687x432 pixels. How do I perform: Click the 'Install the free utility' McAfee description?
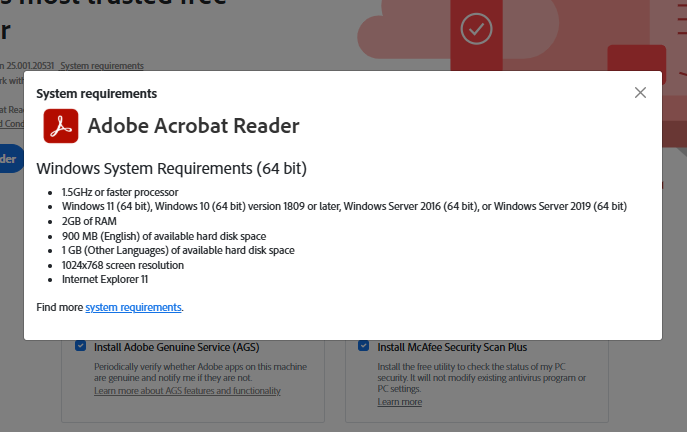coord(482,378)
